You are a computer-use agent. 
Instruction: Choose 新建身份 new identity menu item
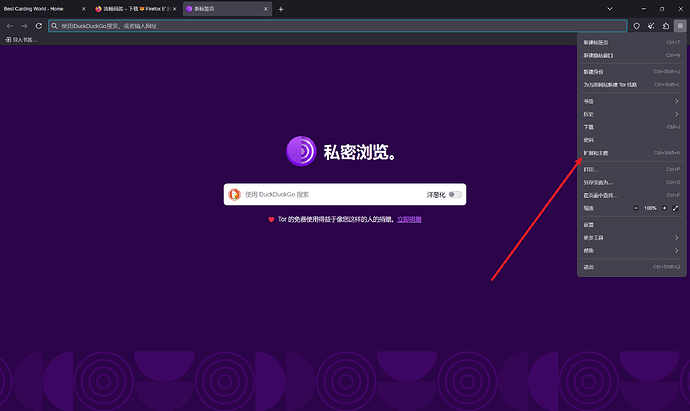631,72
